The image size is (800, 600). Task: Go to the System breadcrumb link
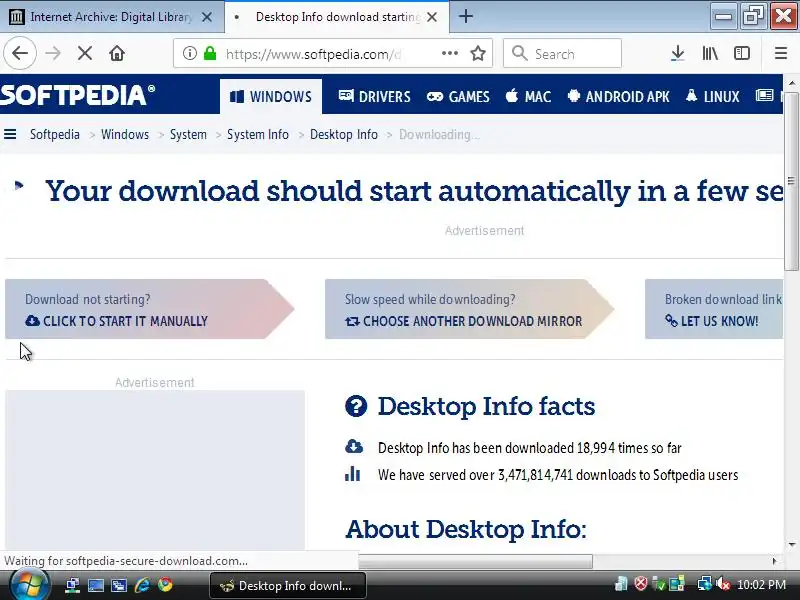click(x=188, y=135)
